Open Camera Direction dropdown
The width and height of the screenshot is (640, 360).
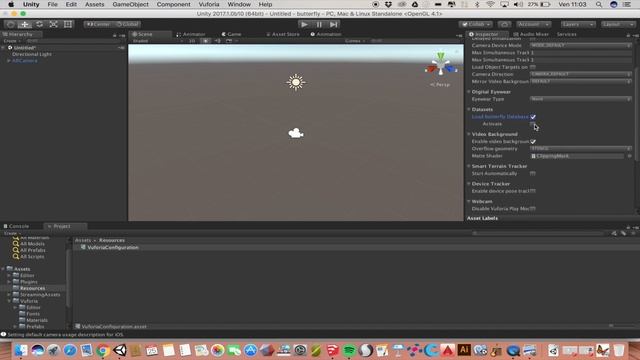tap(581, 74)
